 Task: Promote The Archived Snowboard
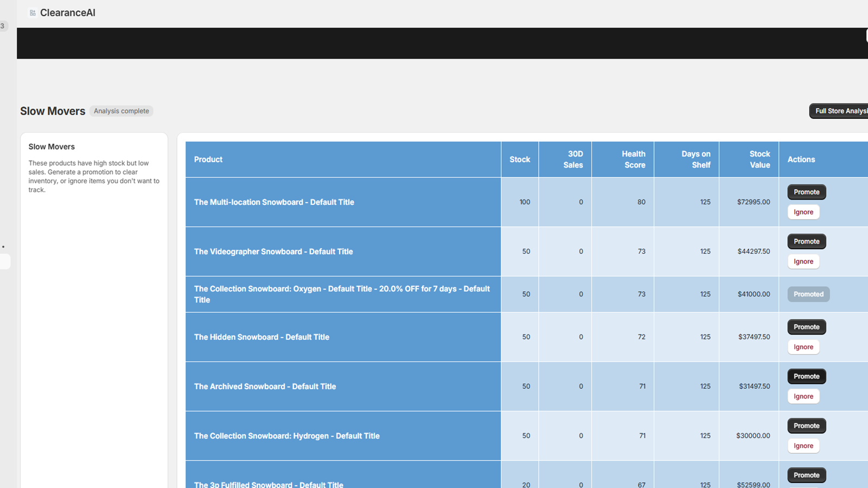pyautogui.click(x=807, y=376)
